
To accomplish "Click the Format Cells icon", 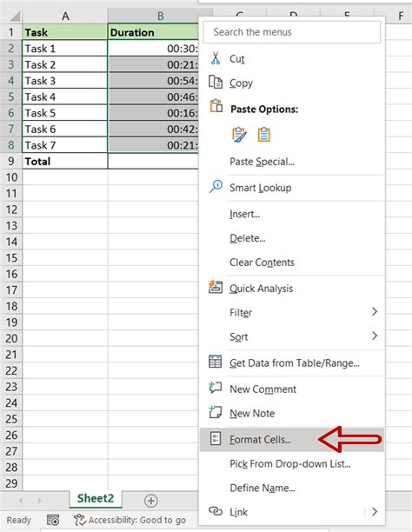I will coord(216,438).
